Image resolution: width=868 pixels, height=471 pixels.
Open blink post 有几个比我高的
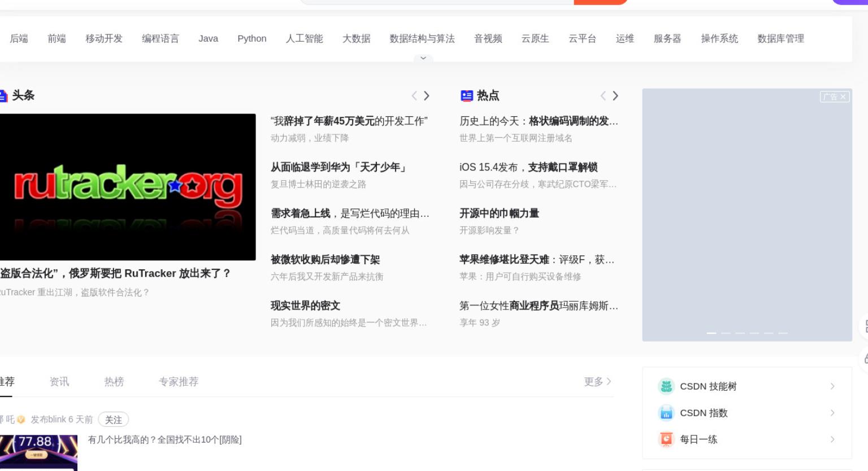[164, 440]
